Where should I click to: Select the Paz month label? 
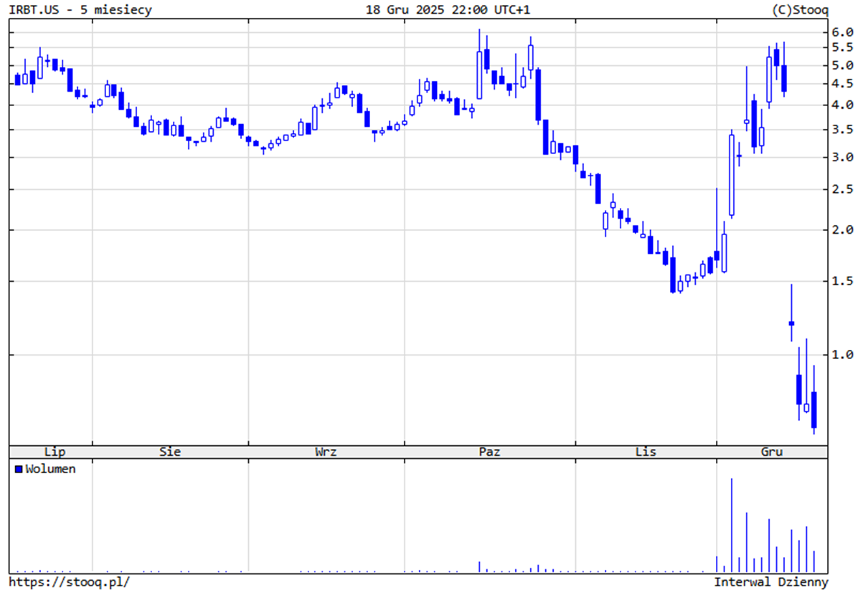pyautogui.click(x=489, y=452)
